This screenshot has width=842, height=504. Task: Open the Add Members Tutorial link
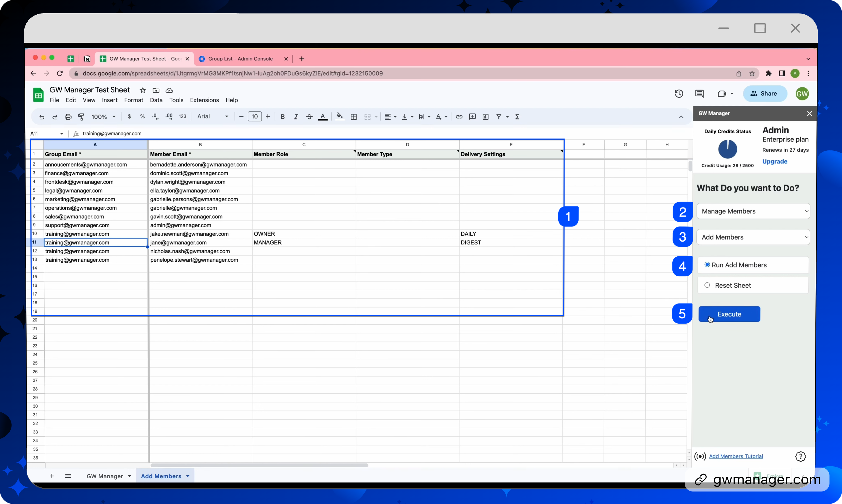pyautogui.click(x=736, y=456)
